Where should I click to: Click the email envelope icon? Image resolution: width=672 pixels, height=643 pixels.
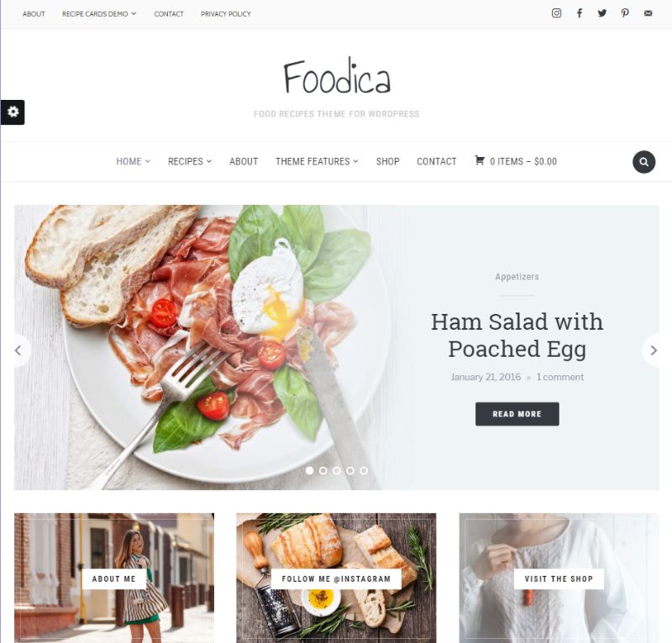pos(648,13)
